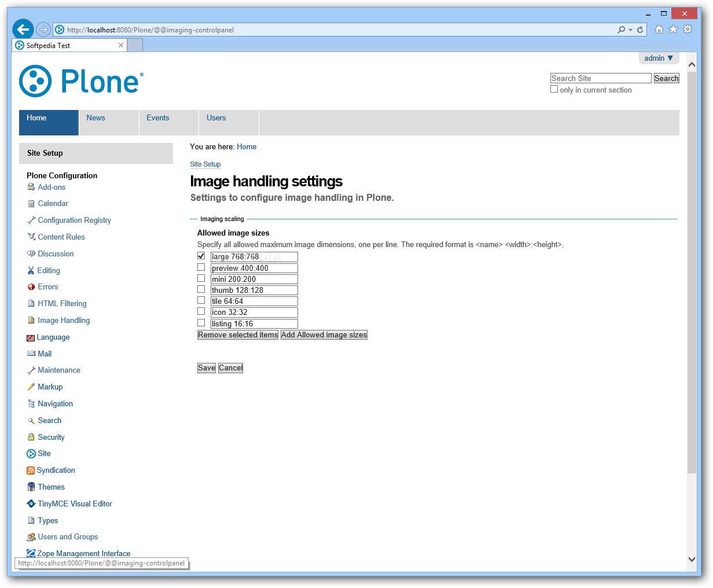Close the Softpedia Test tab
Image resolution: width=713 pixels, height=588 pixels.
point(121,45)
